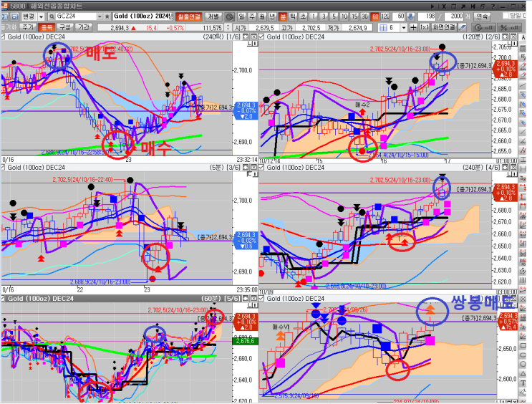Toggle the percent off button

pyautogui.click(x=509, y=27)
